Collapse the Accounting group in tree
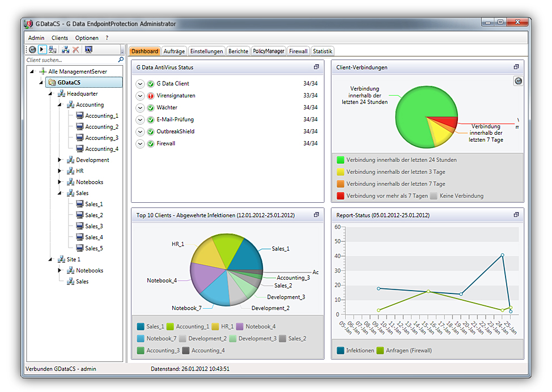The height and width of the screenshot is (392, 552). pyautogui.click(x=60, y=105)
